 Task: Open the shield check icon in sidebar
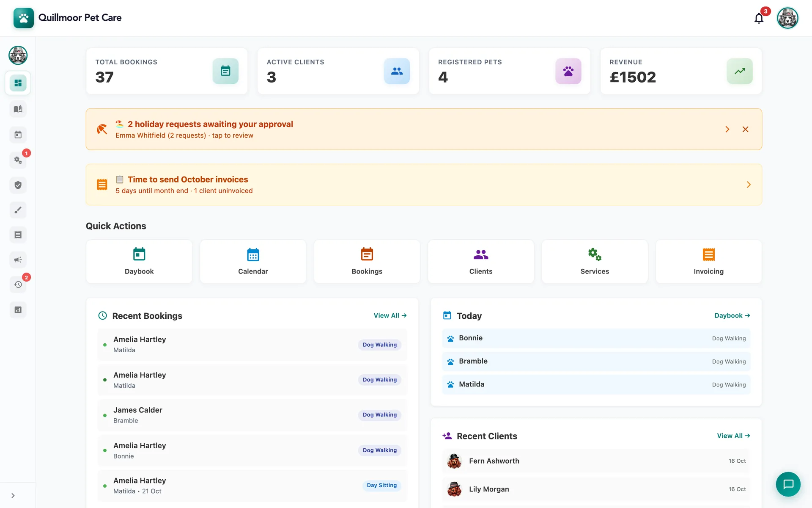18,185
